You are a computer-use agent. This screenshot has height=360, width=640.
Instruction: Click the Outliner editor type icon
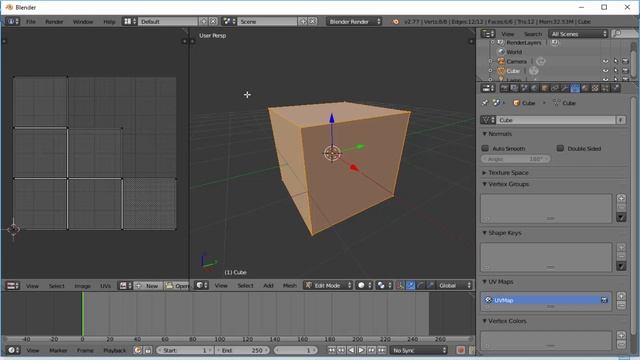click(x=487, y=33)
